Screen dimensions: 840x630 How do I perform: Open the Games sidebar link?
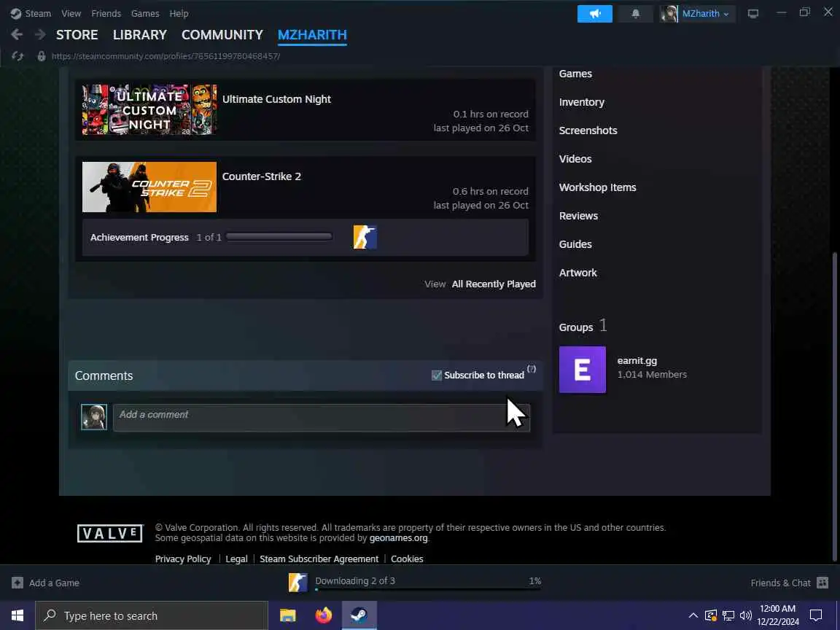575,74
